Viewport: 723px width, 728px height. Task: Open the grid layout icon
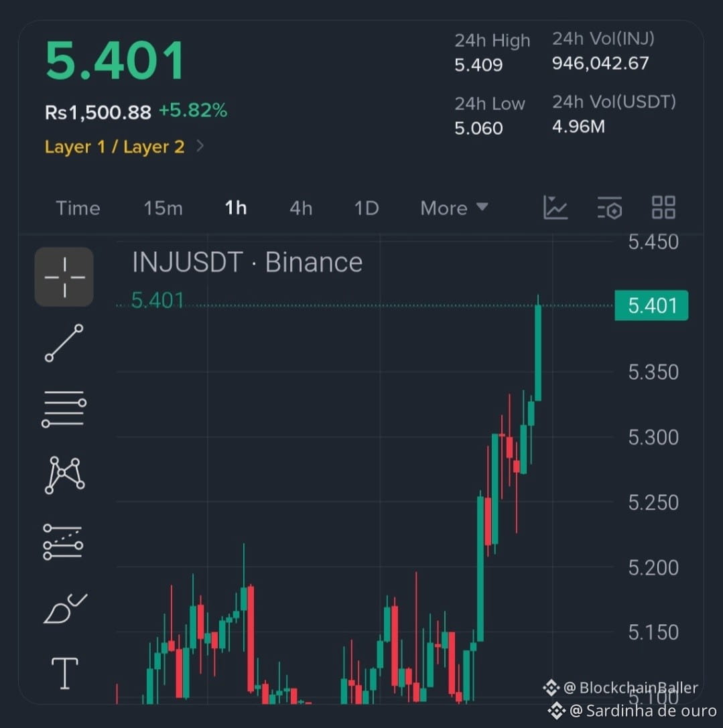click(663, 207)
